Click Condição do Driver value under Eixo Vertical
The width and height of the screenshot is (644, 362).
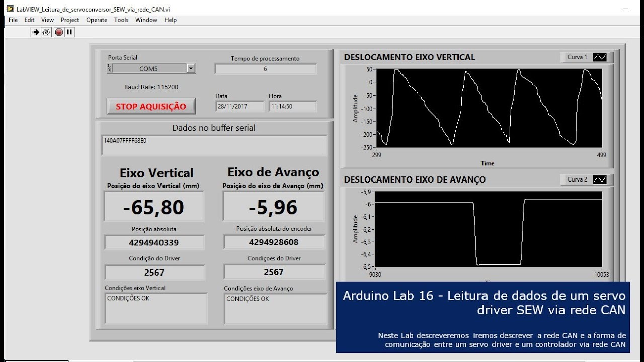[x=154, y=273]
